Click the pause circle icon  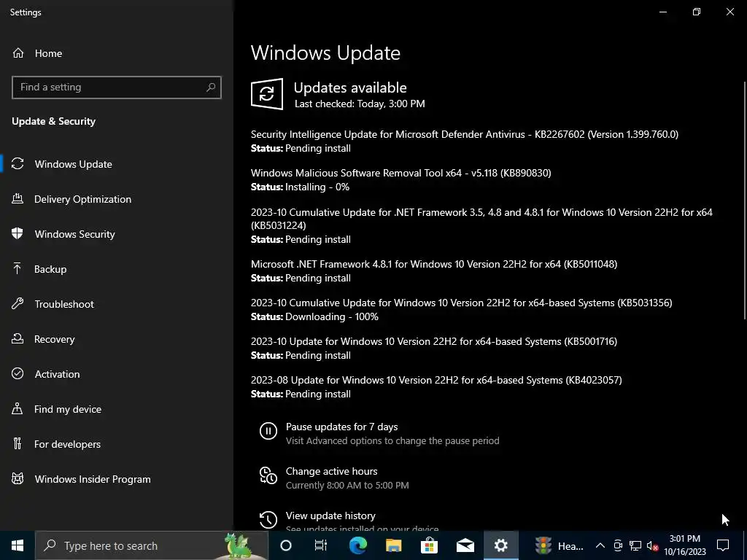tap(268, 431)
